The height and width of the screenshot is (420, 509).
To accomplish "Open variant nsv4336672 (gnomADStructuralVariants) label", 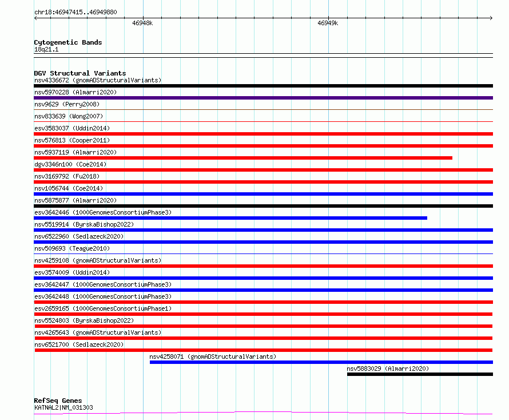I will 98,80.
